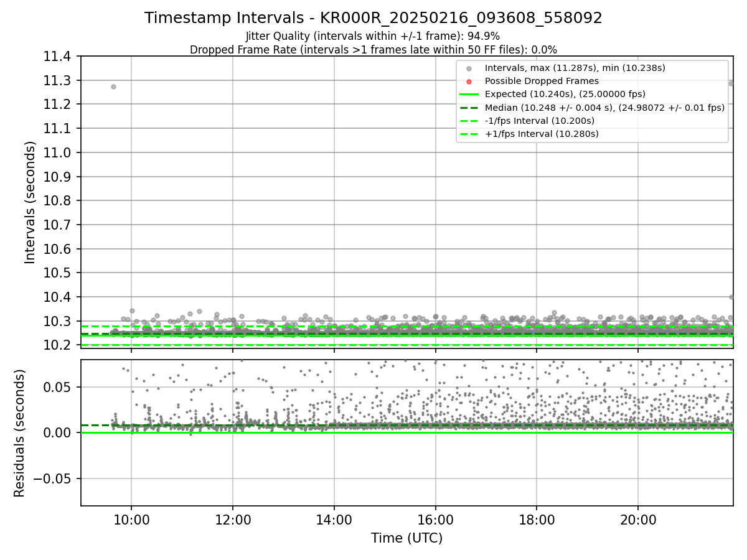The height and width of the screenshot is (560, 747).
Task: Click the '14:00' time tick label
Action: click(x=334, y=519)
